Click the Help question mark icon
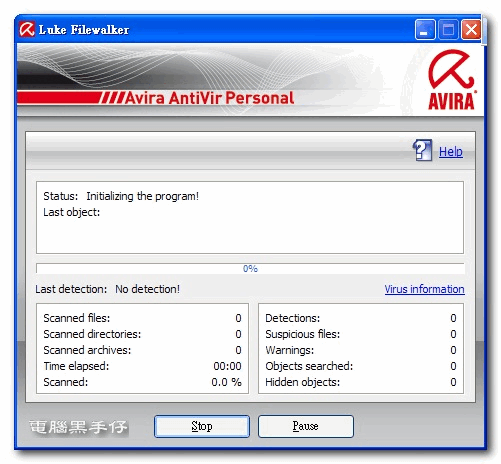This screenshot has height=464, width=501. coord(422,150)
